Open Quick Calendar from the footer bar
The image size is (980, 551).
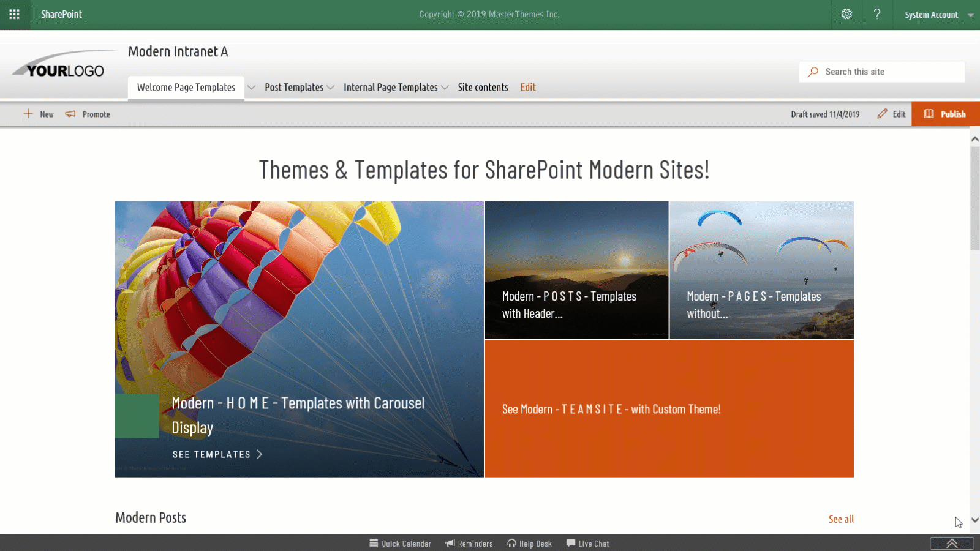coord(400,544)
